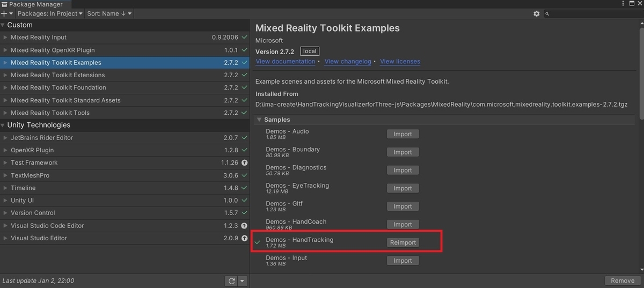Screen dimensions: 644x288
Task: Click the refresh package list icon
Action: coord(231,281)
